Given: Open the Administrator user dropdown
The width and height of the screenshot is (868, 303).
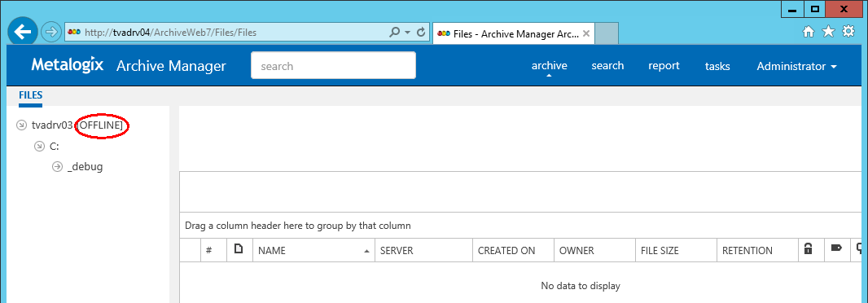Looking at the screenshot, I should [x=796, y=66].
